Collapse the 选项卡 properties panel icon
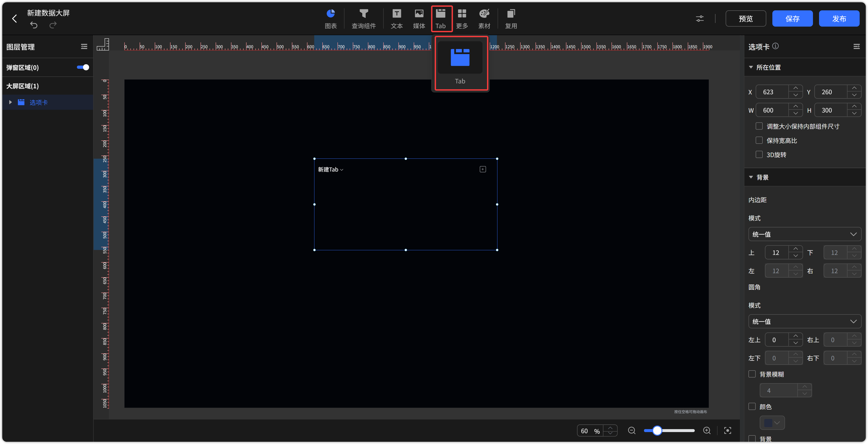Image resolution: width=868 pixels, height=444 pixels. [x=856, y=46]
